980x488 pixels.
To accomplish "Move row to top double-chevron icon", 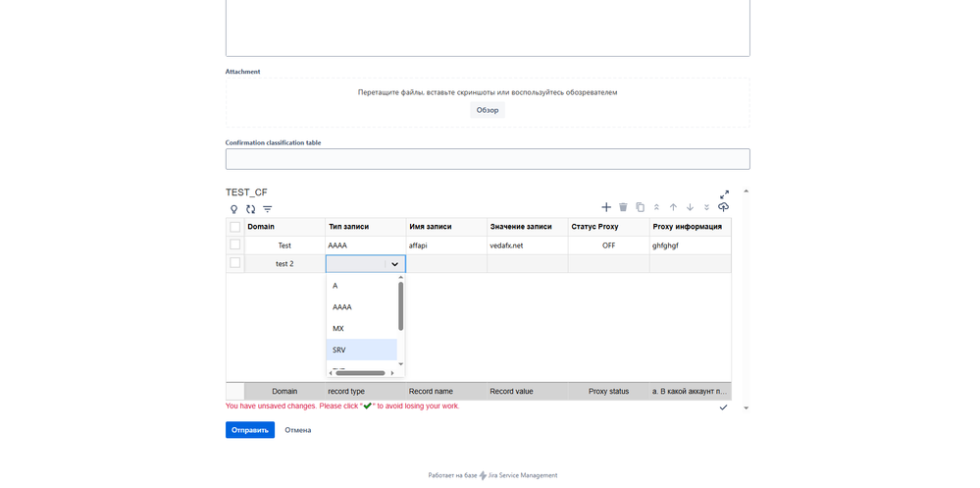I will [656, 207].
